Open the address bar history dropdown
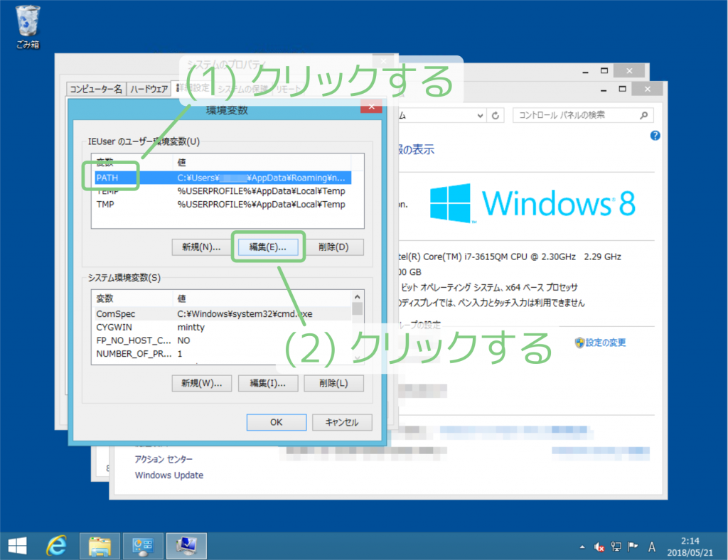Image resolution: width=728 pixels, height=560 pixels. click(480, 116)
